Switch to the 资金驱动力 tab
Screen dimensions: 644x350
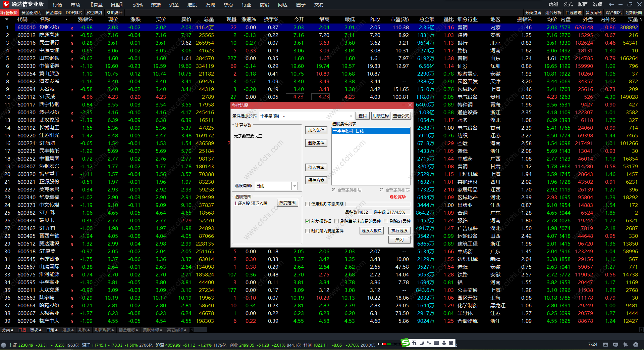pyautogui.click(x=31, y=12)
